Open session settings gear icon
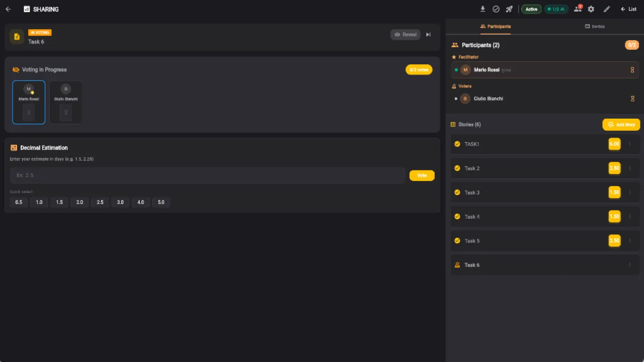The image size is (644, 362). pyautogui.click(x=591, y=9)
